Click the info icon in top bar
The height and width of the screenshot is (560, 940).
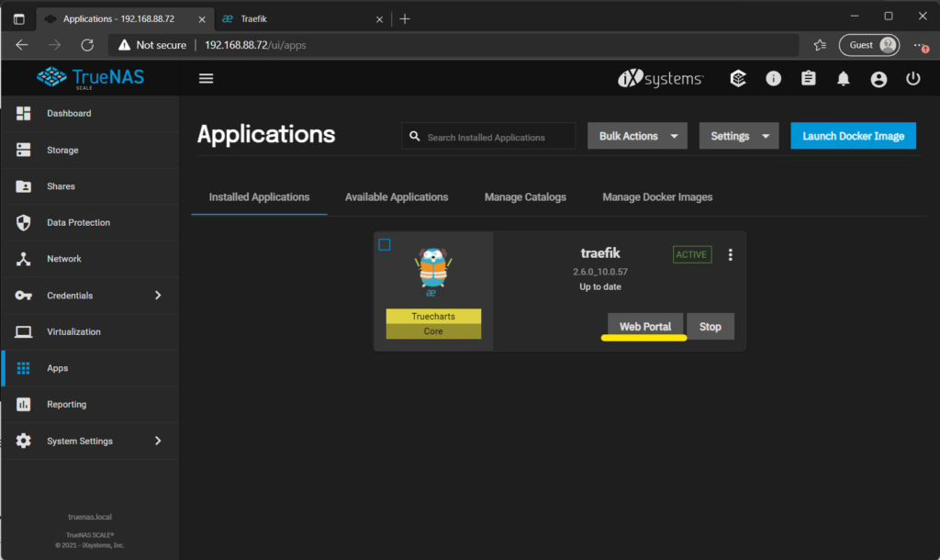pyautogui.click(x=773, y=79)
